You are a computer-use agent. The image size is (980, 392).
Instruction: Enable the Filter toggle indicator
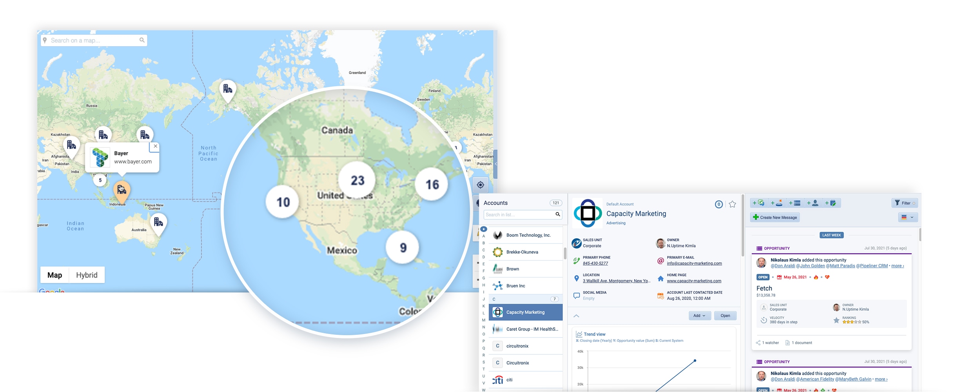914,203
